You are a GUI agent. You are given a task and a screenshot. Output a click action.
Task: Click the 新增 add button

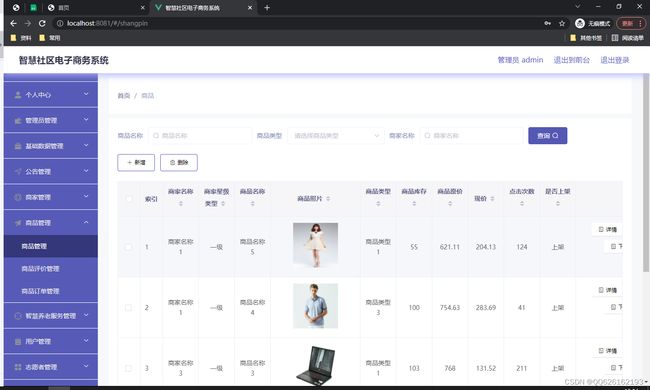(136, 162)
